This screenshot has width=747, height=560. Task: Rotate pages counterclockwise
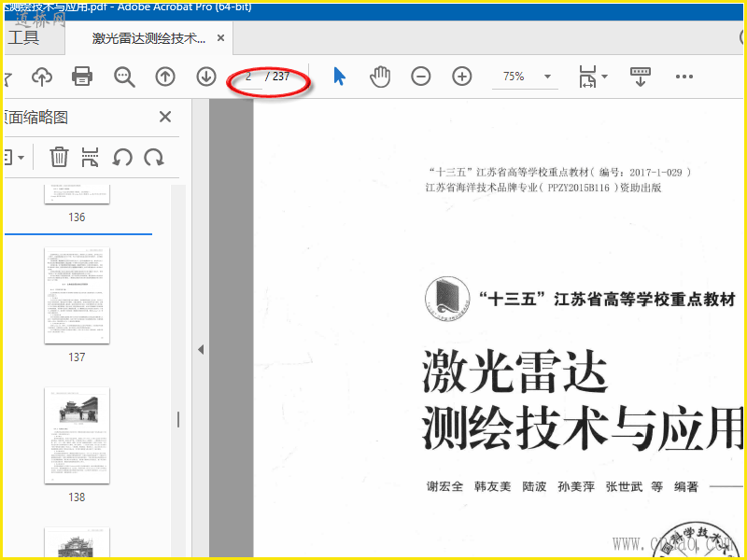pyautogui.click(x=122, y=158)
